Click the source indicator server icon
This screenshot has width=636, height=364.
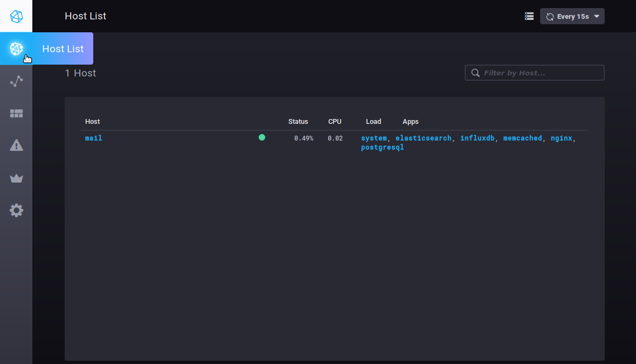click(529, 17)
